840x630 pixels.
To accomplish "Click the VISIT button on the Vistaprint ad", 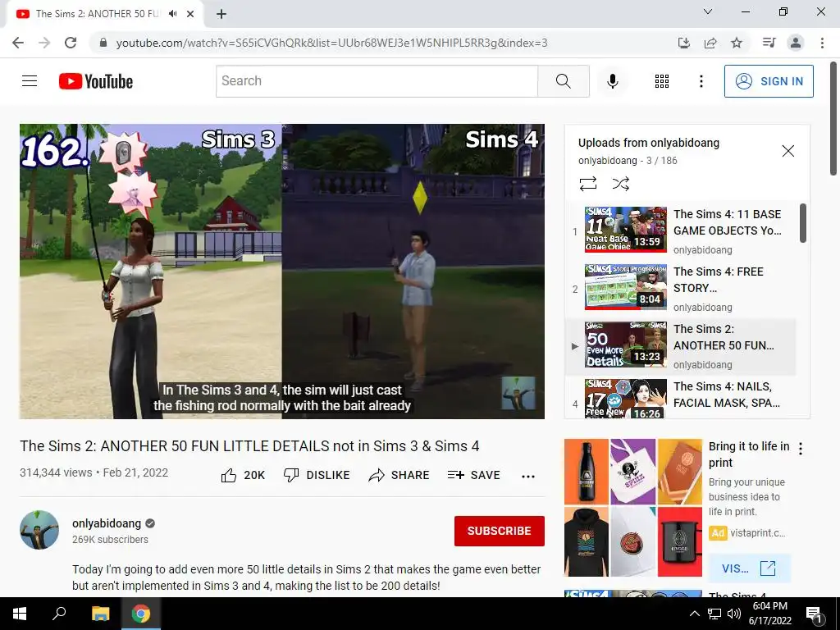I will point(749,568).
